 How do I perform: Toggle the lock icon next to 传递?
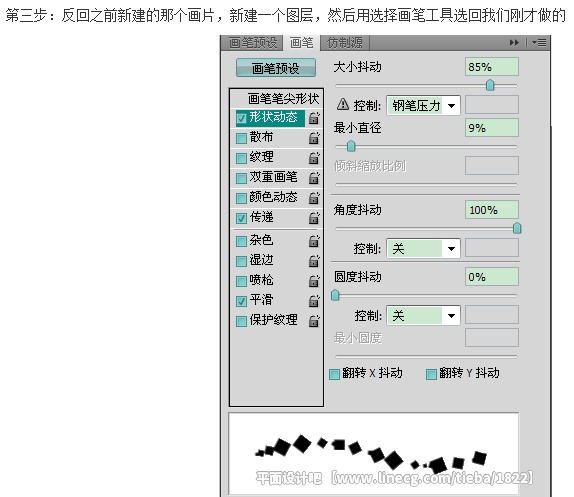pos(314,218)
